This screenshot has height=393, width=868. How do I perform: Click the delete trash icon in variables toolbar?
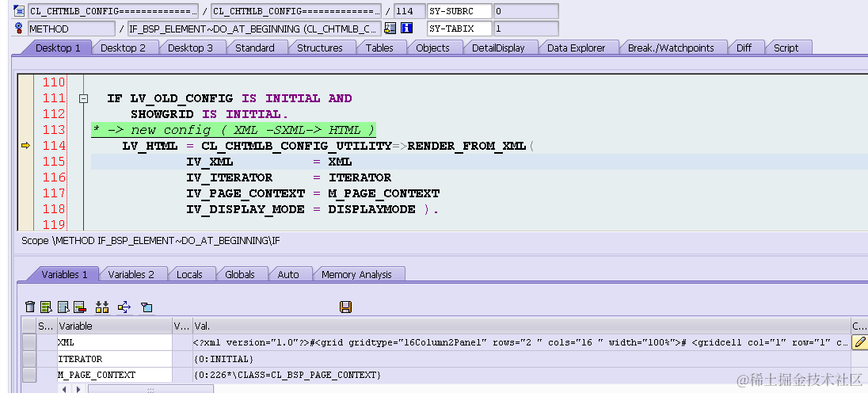pyautogui.click(x=30, y=307)
